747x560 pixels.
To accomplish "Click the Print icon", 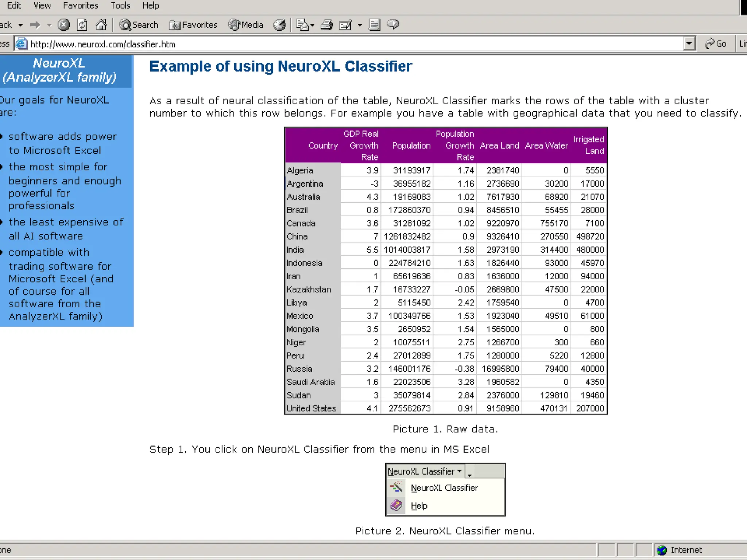I will point(326,25).
